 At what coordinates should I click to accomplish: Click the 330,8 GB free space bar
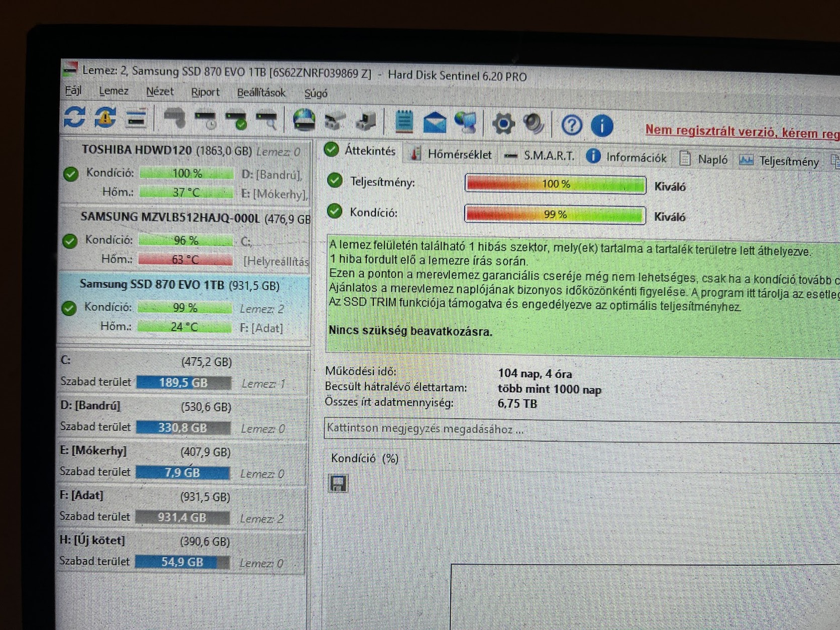[183, 428]
